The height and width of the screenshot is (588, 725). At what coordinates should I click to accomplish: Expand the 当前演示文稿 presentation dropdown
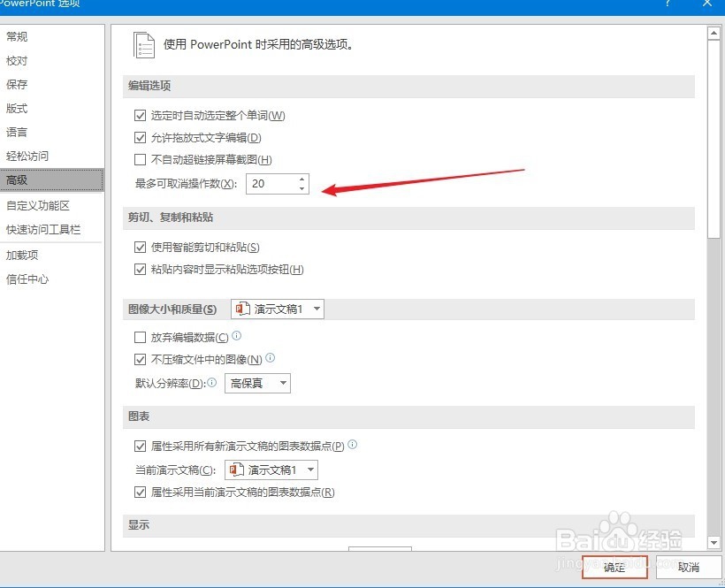tap(310, 470)
